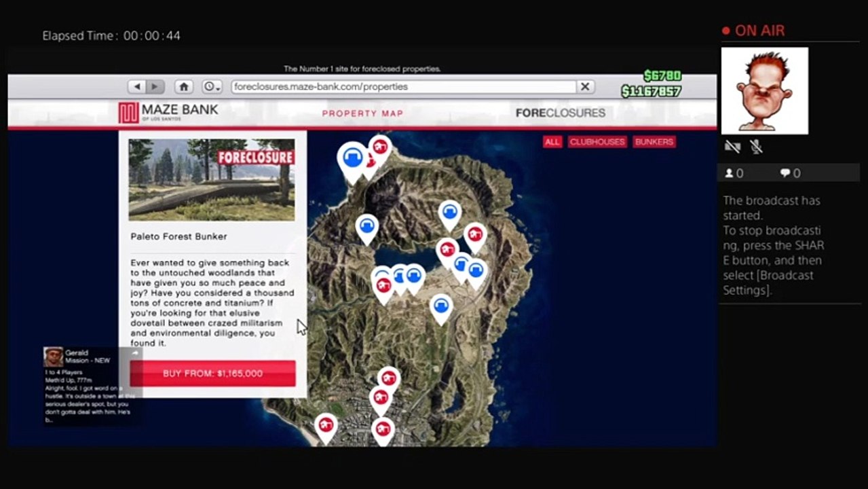Select the red clubhouse pin on the city beach coast
Viewport: 868px width, 489px height.
coord(326,427)
